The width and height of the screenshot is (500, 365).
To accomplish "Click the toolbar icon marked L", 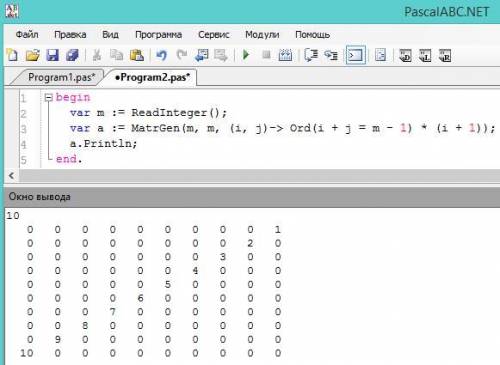I will coord(425,55).
